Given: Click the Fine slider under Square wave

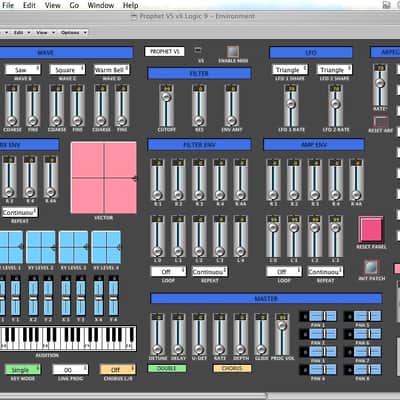Looking at the screenshot, I should [77, 105].
